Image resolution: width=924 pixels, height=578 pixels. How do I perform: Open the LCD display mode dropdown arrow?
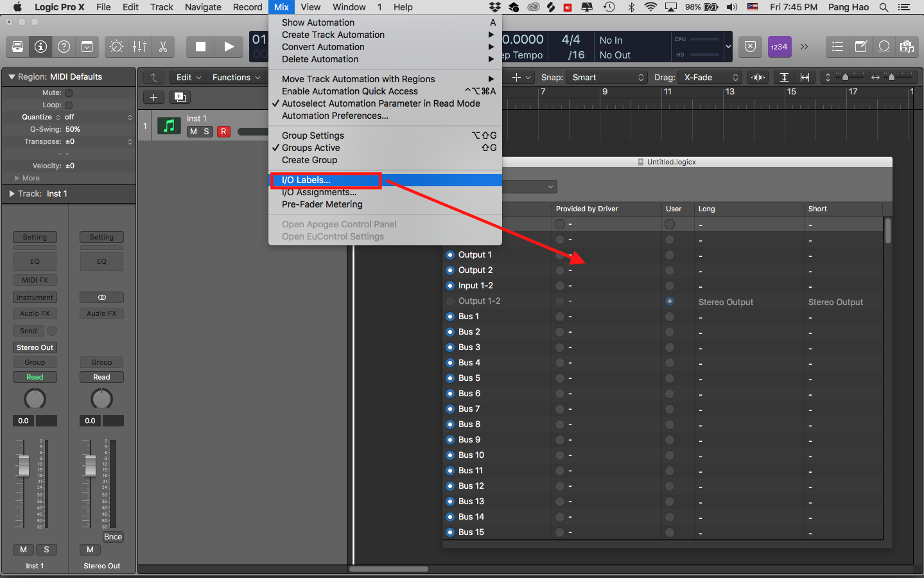click(728, 47)
